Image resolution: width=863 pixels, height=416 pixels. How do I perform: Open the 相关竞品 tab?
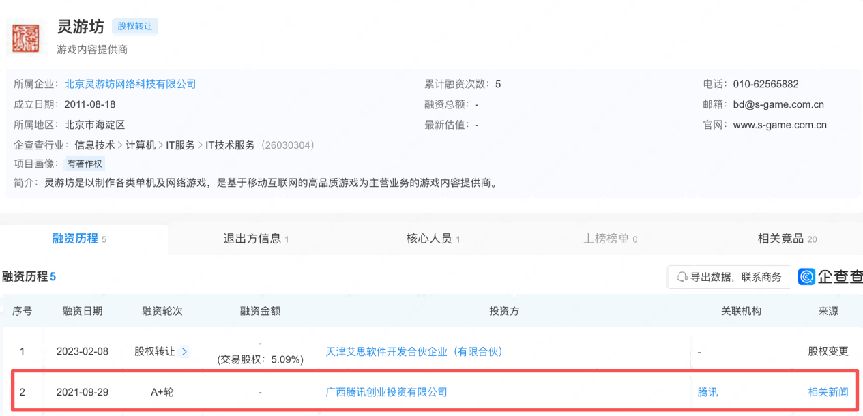(x=787, y=239)
